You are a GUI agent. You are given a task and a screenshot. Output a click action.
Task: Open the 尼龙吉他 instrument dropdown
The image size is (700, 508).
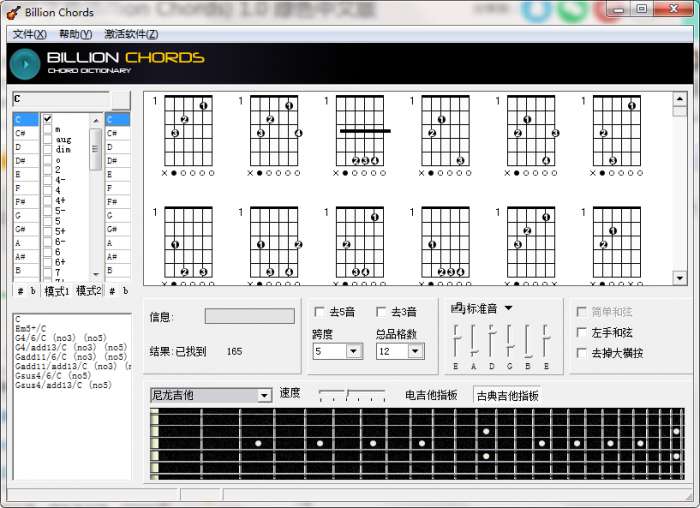coord(264,396)
